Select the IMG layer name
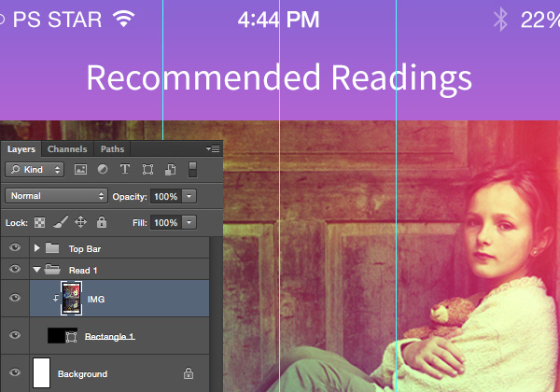560x392 pixels. (96, 300)
